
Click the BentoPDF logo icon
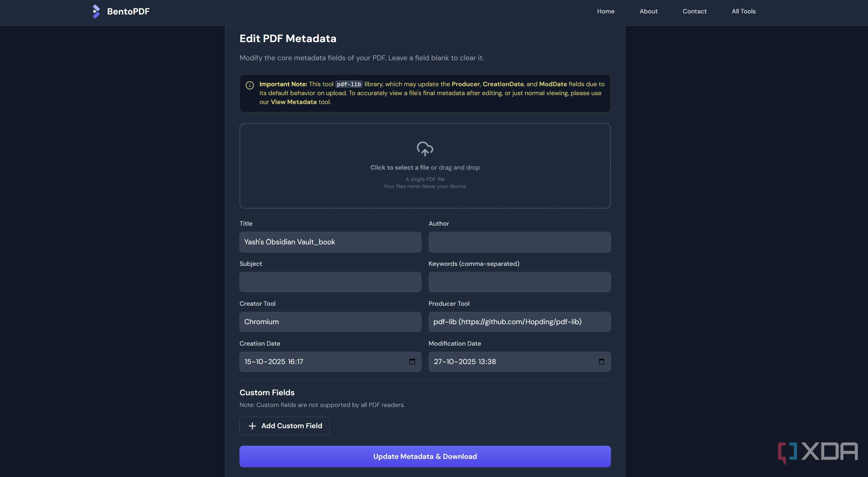click(x=96, y=11)
